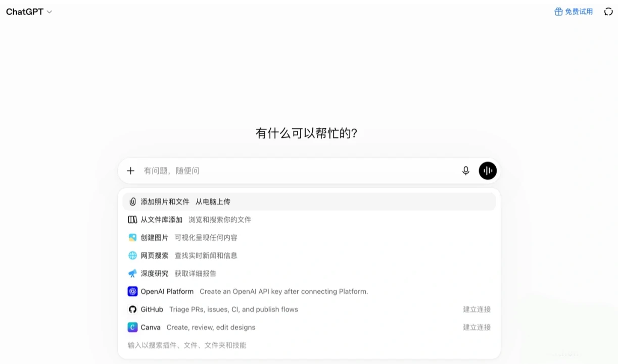The height and width of the screenshot is (364, 618).
Task: Select OpenAI Platform menu entry
Action: click(309, 291)
